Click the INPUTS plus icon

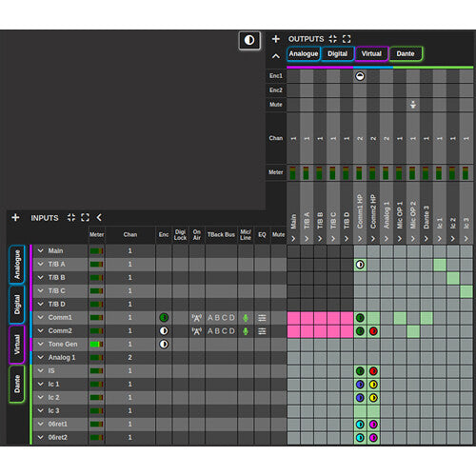(x=15, y=218)
